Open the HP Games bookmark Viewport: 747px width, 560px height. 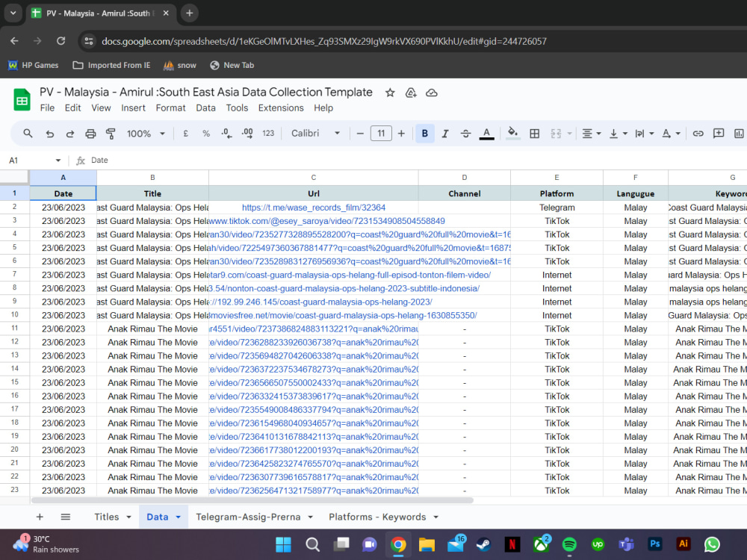point(34,65)
